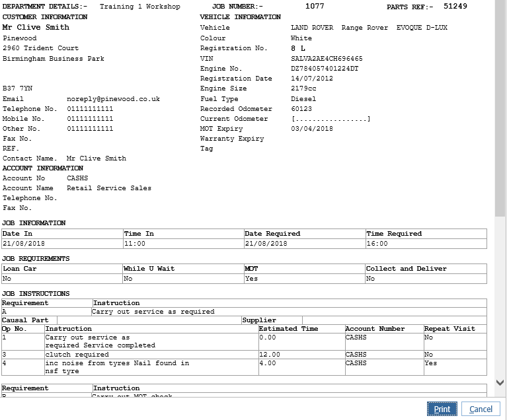The width and height of the screenshot is (507, 420).
Task: Click account name Retail Service Sales
Action: pos(109,188)
